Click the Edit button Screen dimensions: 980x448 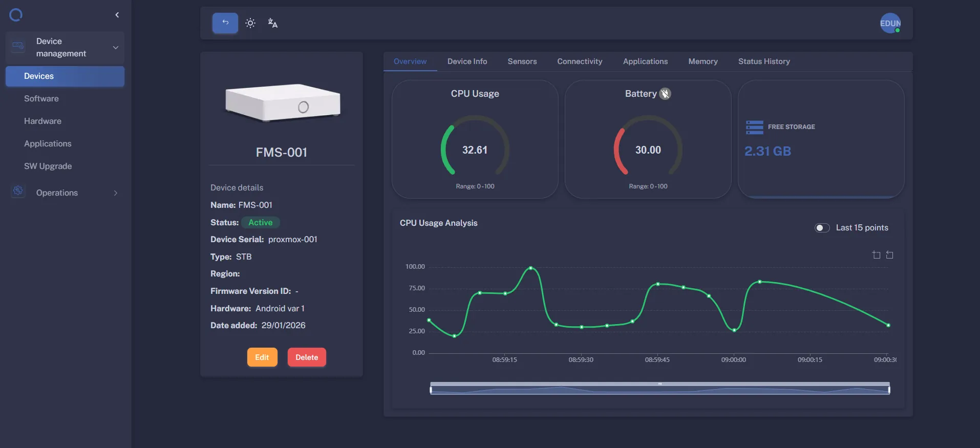coord(262,357)
